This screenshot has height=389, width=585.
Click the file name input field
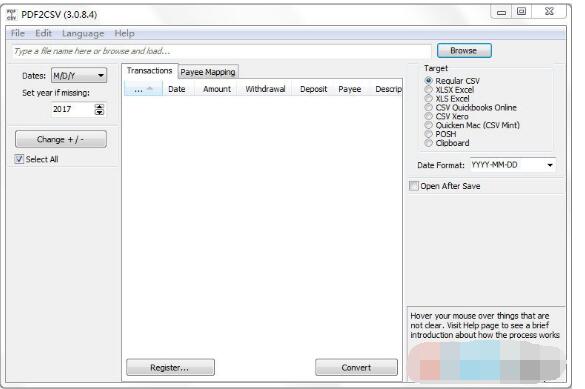[221, 51]
